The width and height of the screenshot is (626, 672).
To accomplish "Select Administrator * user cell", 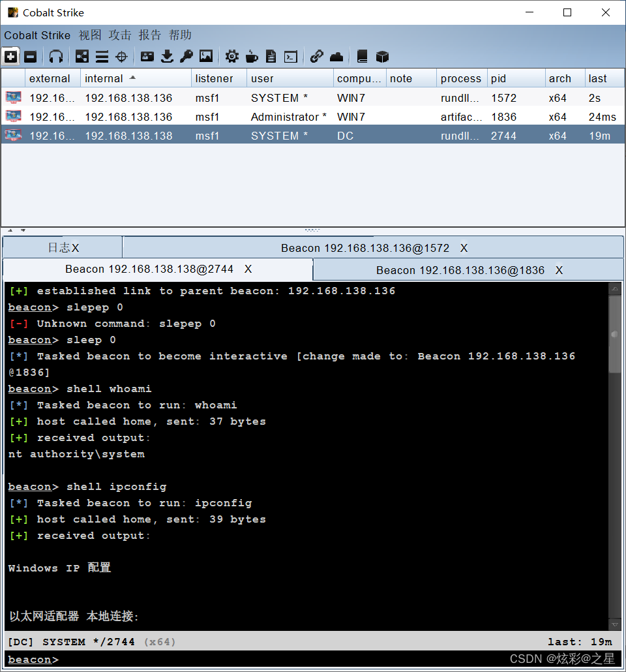I will point(290,117).
